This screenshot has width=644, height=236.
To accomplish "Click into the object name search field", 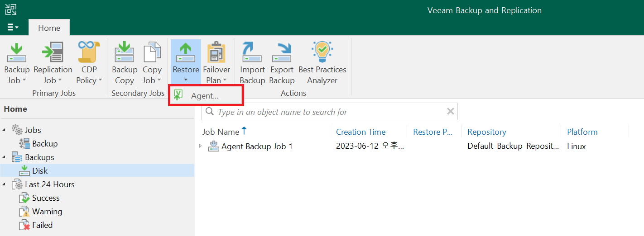I will point(330,112).
